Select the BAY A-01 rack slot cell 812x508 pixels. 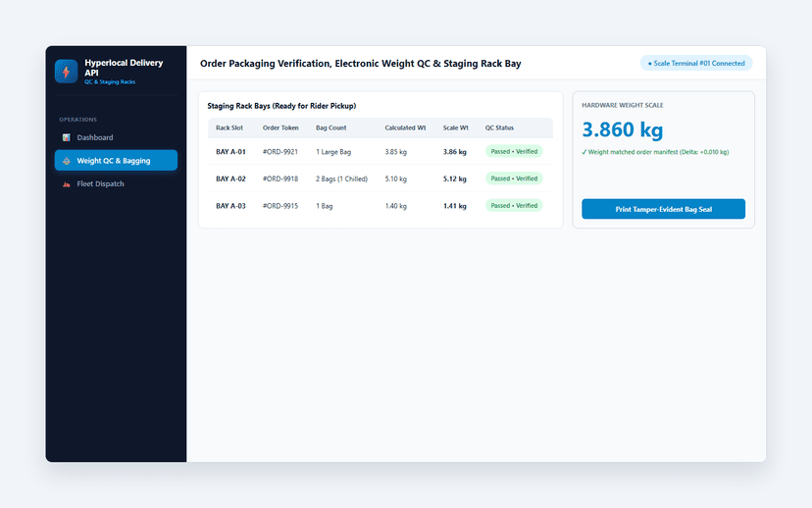(x=231, y=152)
